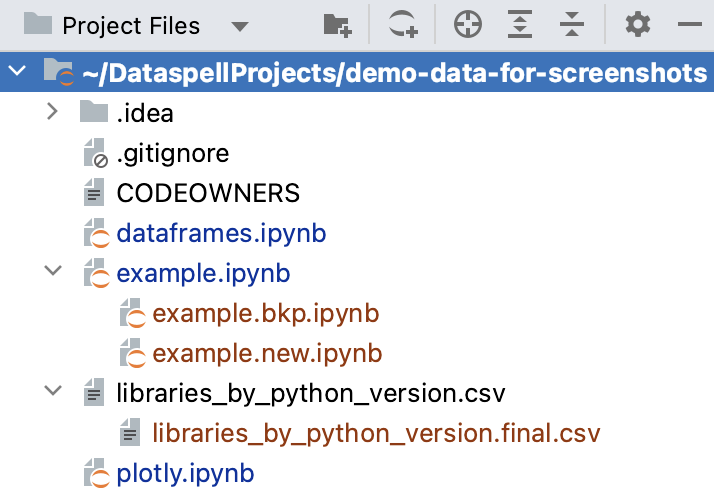
Task: Select example.new.ipynb nested file
Action: pyautogui.click(x=268, y=353)
